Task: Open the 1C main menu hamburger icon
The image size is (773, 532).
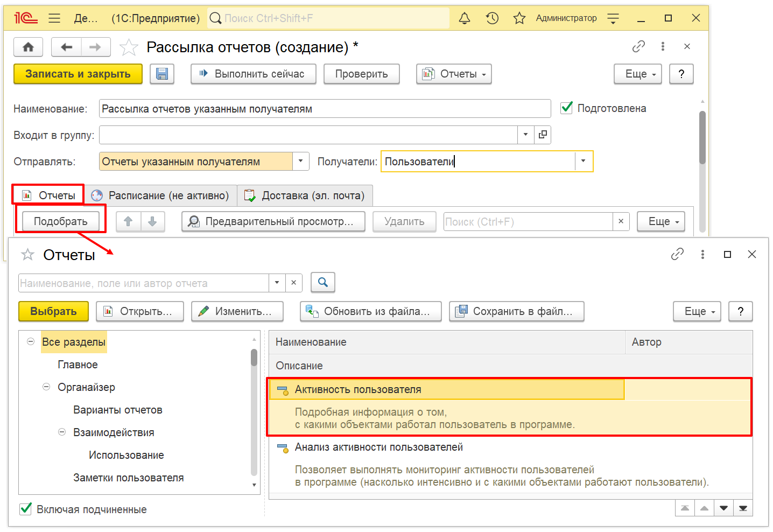Action: click(54, 18)
